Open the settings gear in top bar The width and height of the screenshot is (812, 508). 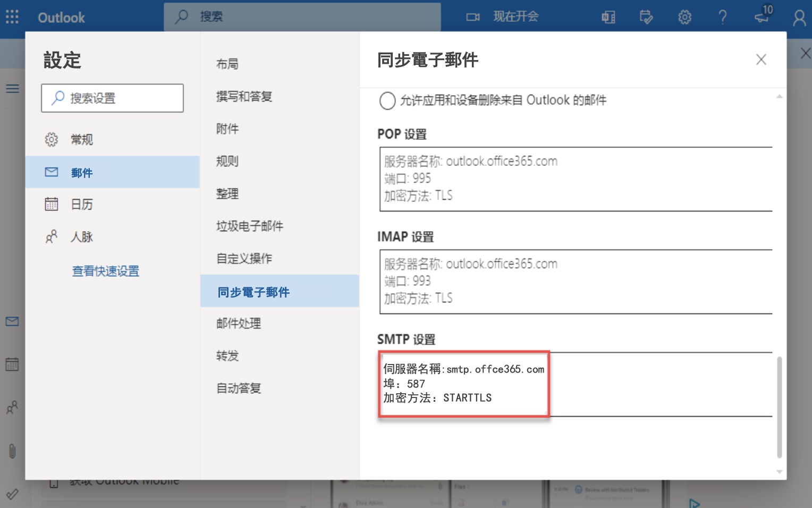click(x=684, y=18)
